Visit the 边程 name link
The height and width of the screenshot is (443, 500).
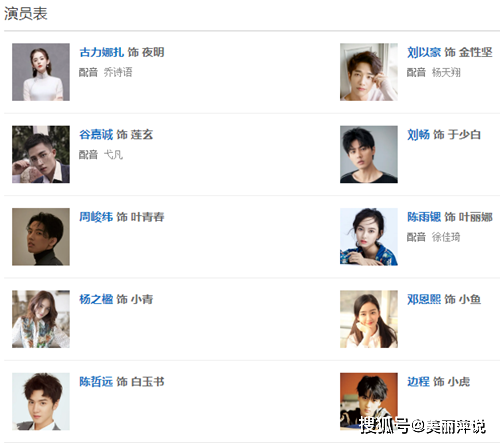coord(418,381)
